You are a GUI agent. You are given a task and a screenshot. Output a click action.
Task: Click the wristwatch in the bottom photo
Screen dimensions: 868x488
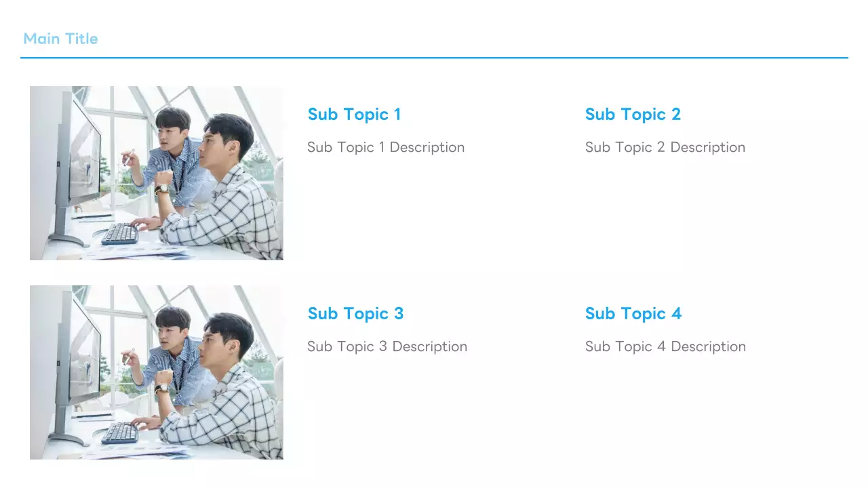click(161, 388)
